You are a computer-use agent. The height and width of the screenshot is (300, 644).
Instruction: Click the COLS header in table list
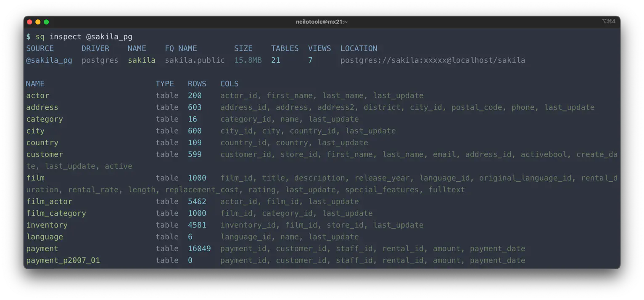(230, 84)
